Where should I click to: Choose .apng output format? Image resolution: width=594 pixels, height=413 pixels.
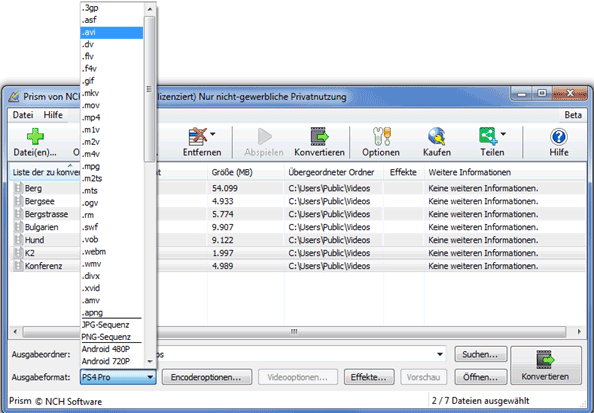tap(112, 313)
